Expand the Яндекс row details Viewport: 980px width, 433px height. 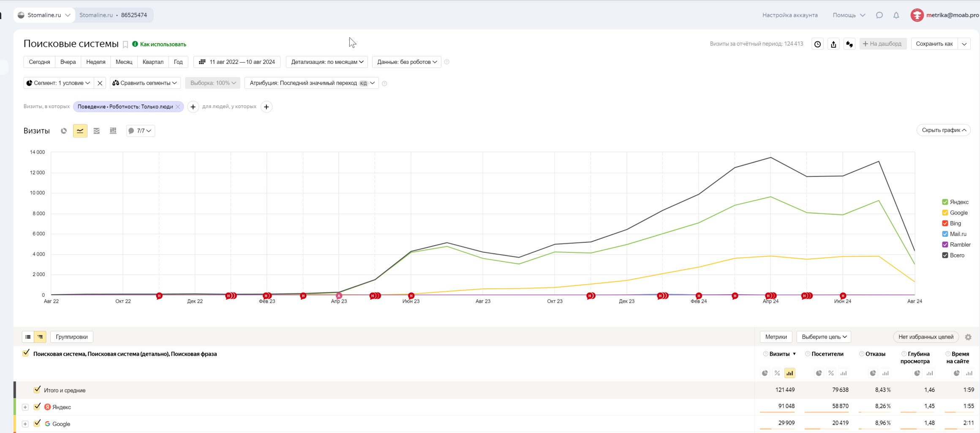(x=25, y=407)
